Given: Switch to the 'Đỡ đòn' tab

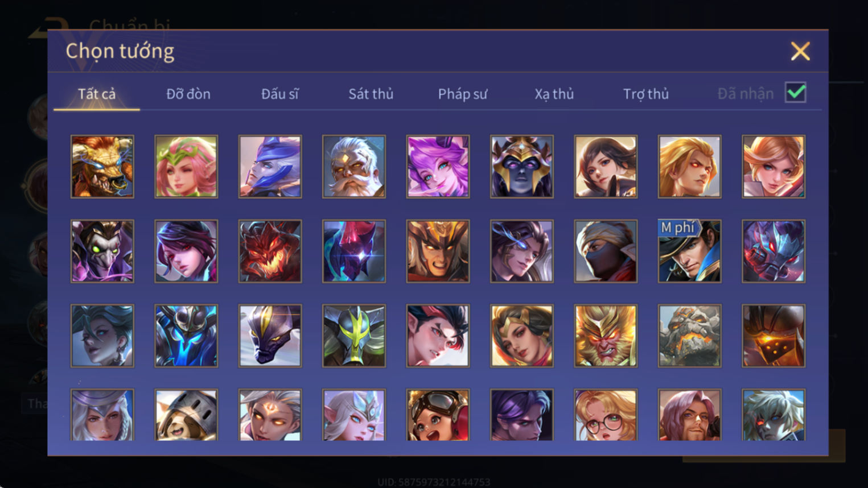Looking at the screenshot, I should tap(188, 94).
